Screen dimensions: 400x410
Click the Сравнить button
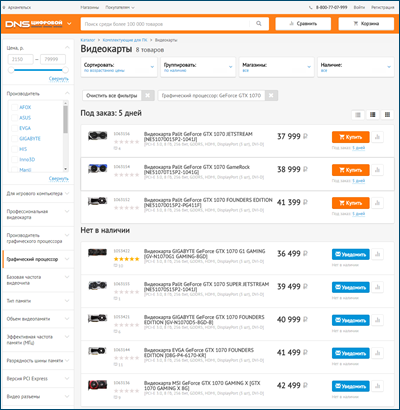point(303,24)
